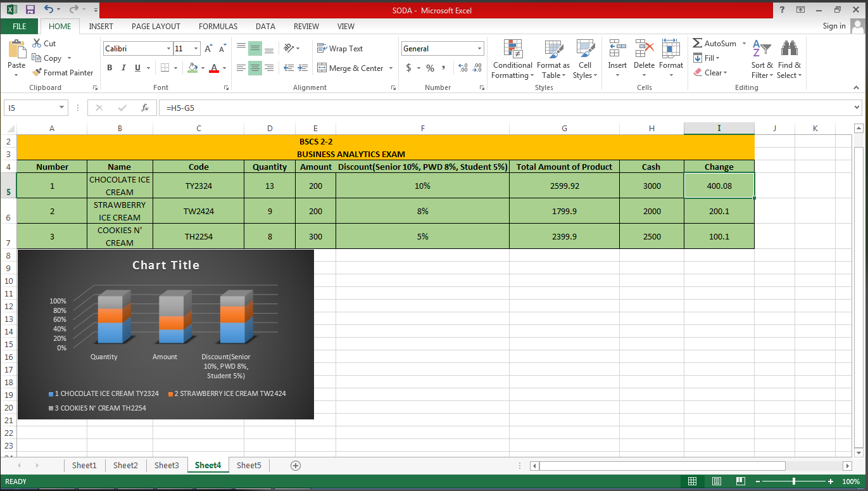
Task: Switch to Page Layout view in status bar
Action: (x=717, y=481)
